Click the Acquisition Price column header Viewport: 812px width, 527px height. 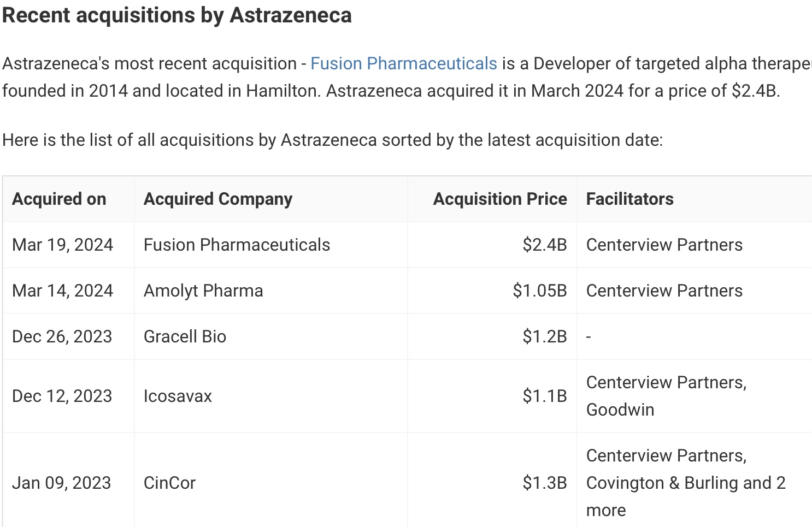point(499,199)
